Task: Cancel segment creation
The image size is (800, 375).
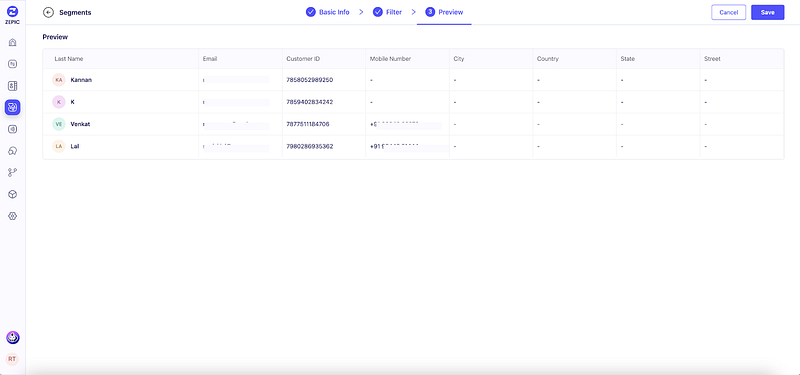Action: (x=729, y=12)
